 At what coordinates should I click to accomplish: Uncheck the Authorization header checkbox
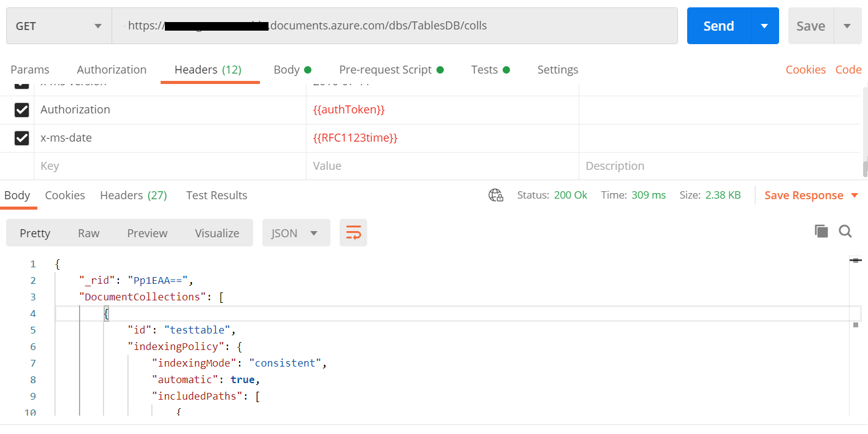[21, 110]
